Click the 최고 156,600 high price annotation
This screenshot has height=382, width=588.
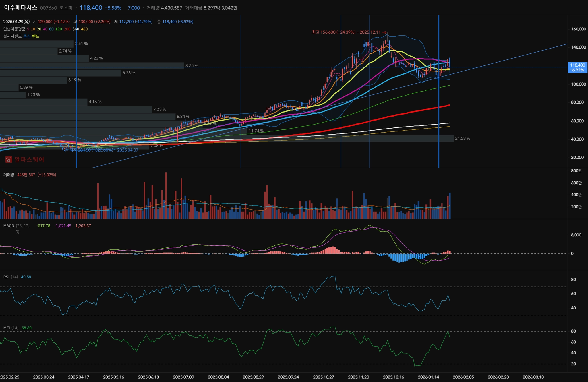pos(349,32)
